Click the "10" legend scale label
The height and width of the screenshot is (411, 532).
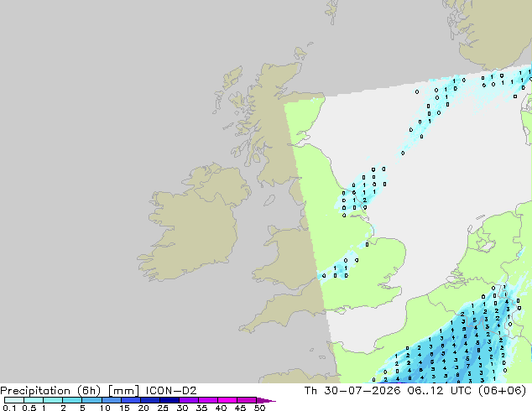click(x=105, y=408)
